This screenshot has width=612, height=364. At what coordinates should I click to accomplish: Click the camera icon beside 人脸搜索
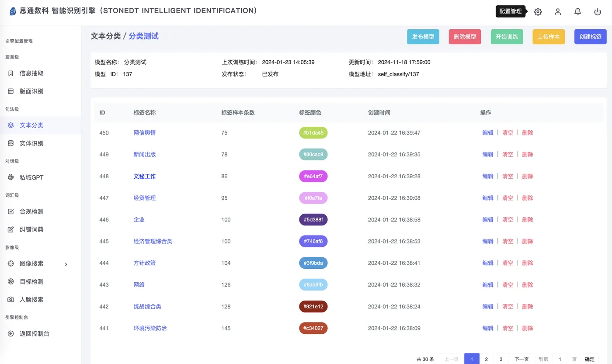11,300
